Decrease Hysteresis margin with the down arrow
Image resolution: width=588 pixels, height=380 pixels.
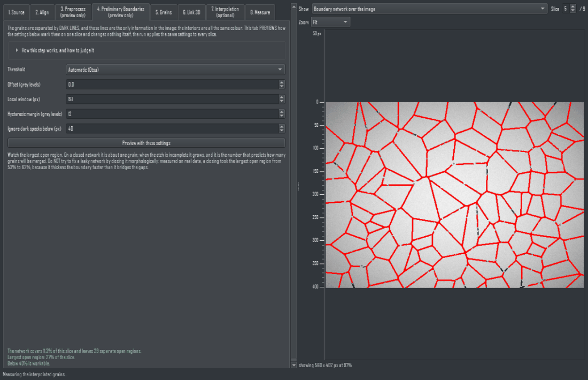coord(282,116)
